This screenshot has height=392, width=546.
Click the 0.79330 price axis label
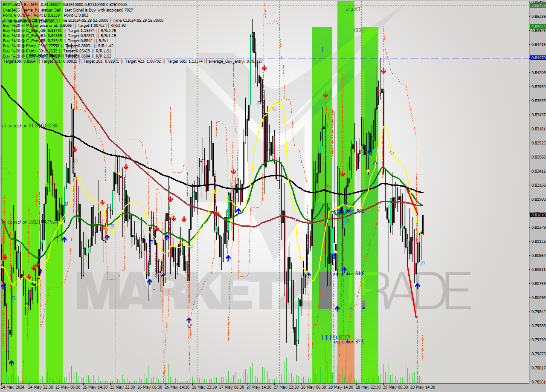click(x=539, y=340)
